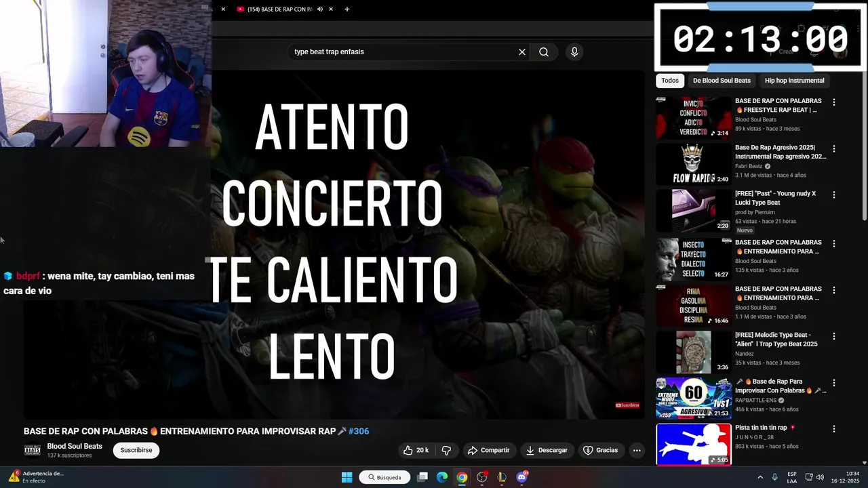
Task: Open League of Legends taskbar icon
Action: pos(502,477)
